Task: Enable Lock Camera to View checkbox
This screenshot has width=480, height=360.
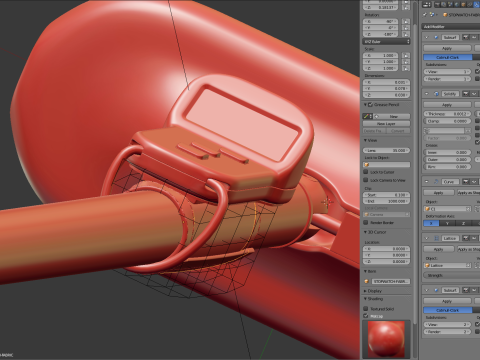Action: click(366, 180)
